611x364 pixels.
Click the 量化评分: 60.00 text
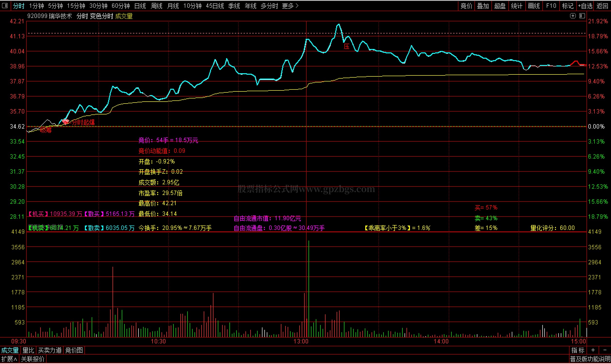(x=552, y=228)
